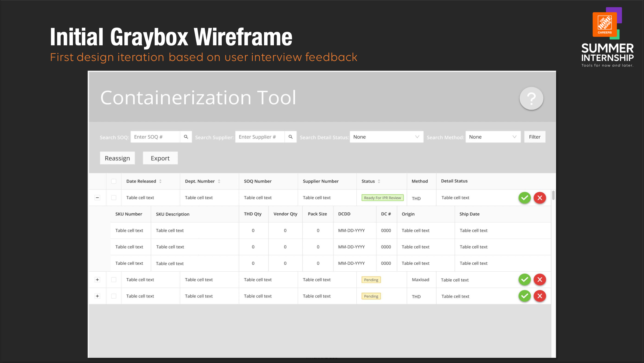Expand the last THD Pending row
Viewport: 644px width, 363px height.
(97, 296)
